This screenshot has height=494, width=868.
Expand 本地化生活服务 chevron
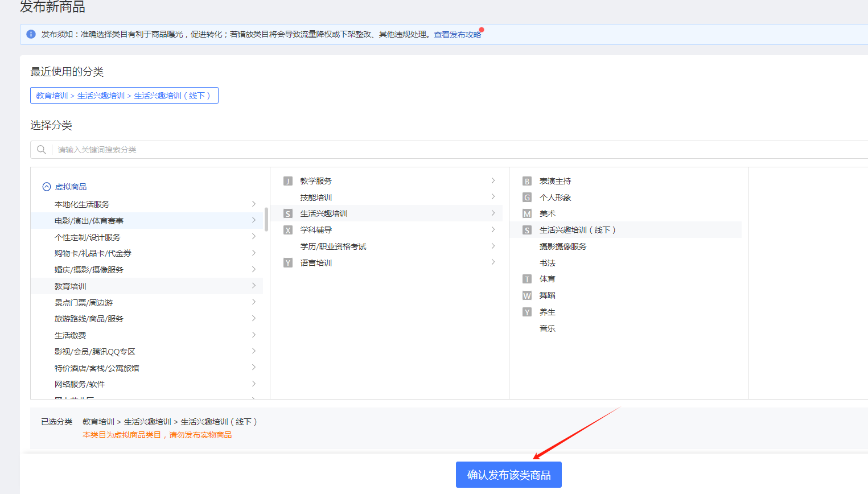tap(254, 204)
